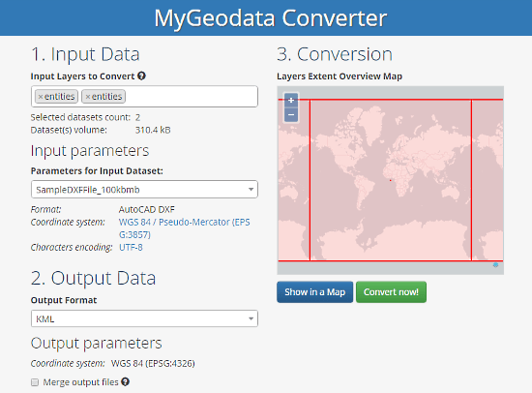532x393 pixels.
Task: Click the UTF-8 characters encoding link
Action: click(131, 247)
